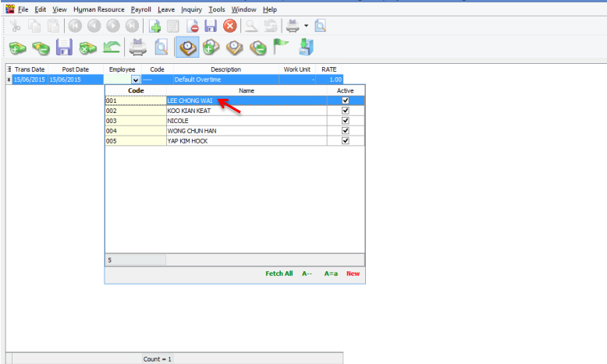Image resolution: width=607 pixels, height=364 pixels.
Task: Open the Help menu
Action: coord(270,9)
